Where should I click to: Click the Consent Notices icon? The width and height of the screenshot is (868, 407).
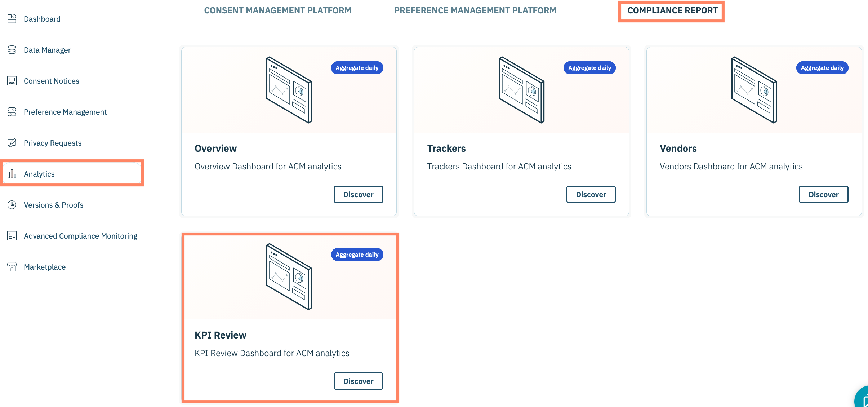click(x=12, y=81)
